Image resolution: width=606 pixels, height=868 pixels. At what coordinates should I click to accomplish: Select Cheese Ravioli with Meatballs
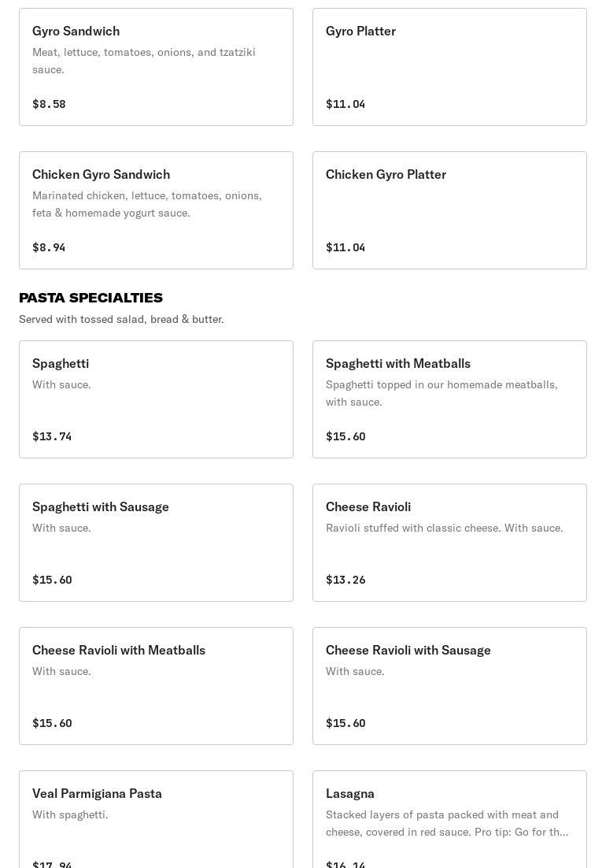click(x=156, y=686)
